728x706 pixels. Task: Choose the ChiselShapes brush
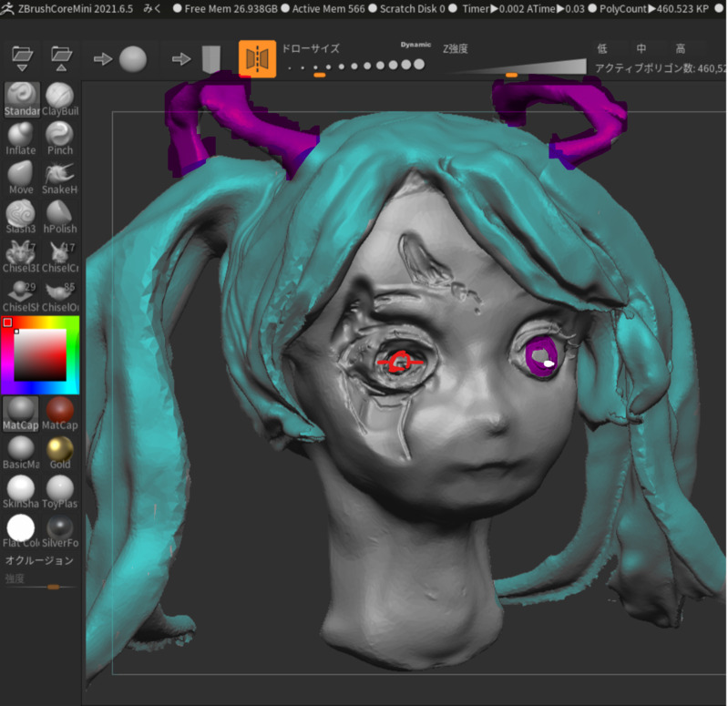pyautogui.click(x=20, y=296)
